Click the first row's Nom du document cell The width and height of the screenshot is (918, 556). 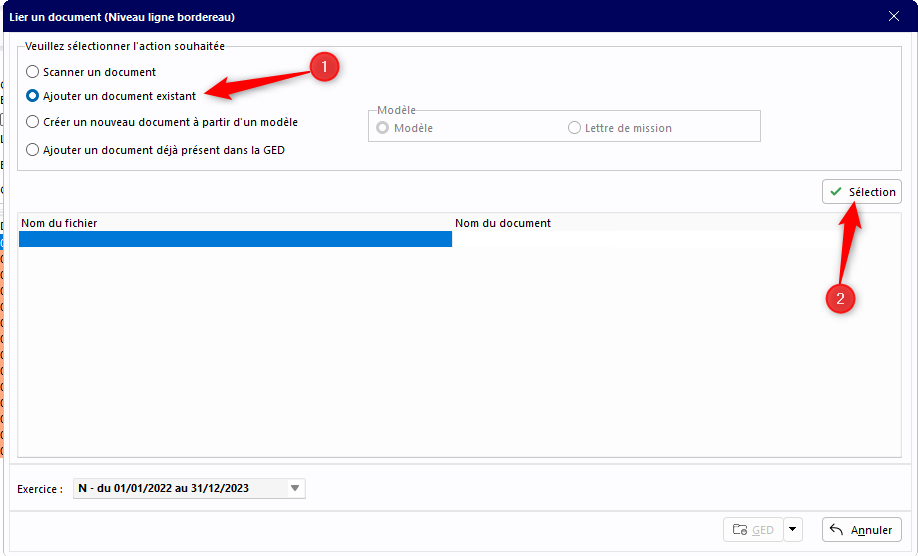coord(640,240)
